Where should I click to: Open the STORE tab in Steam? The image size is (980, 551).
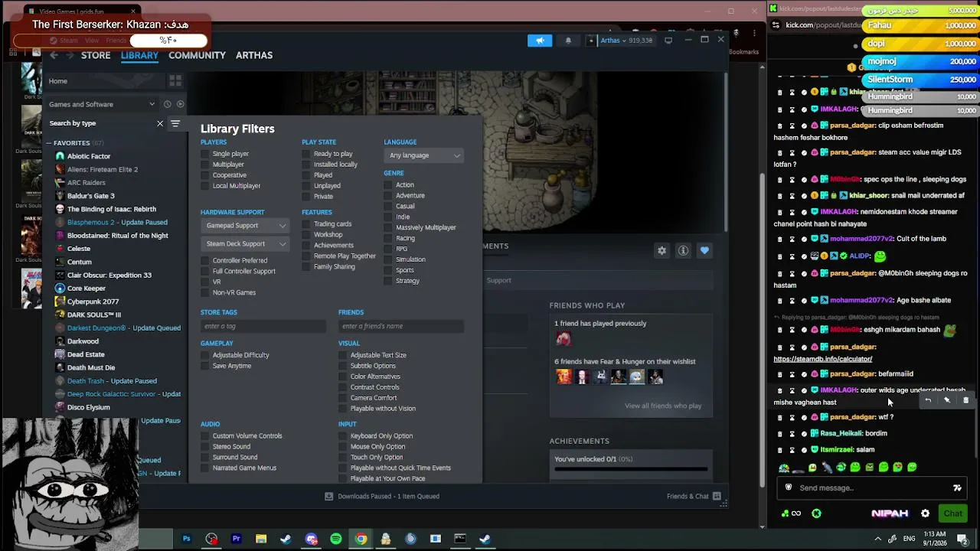click(96, 55)
